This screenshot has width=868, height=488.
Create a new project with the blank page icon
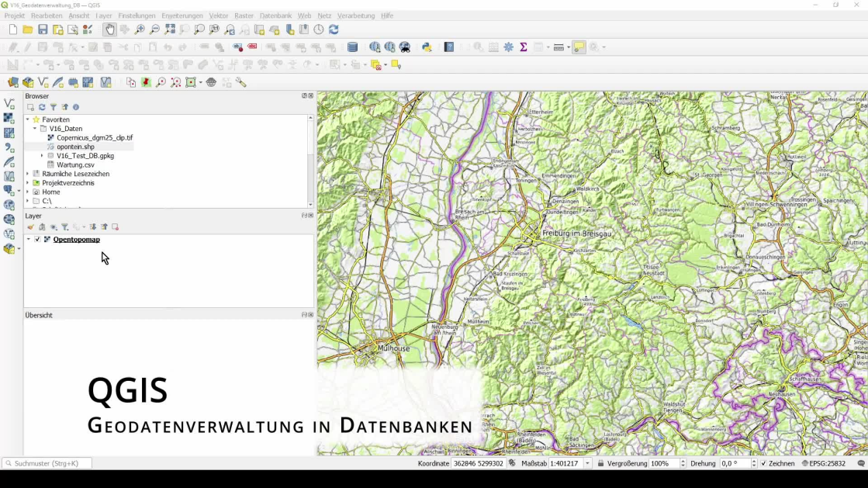tap(12, 29)
